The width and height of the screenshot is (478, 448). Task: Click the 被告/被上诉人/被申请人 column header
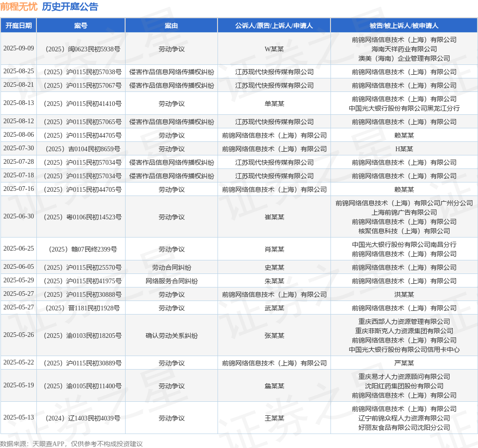tap(404, 26)
